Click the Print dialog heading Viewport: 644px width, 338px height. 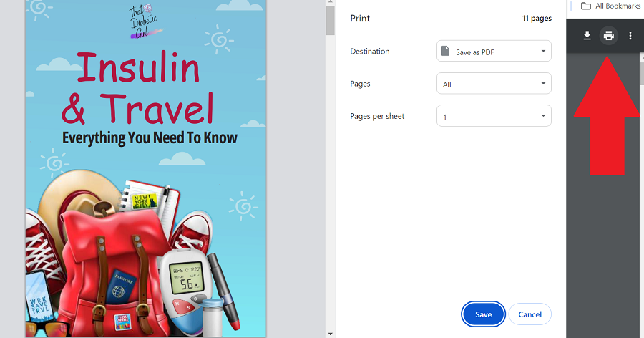tap(360, 18)
